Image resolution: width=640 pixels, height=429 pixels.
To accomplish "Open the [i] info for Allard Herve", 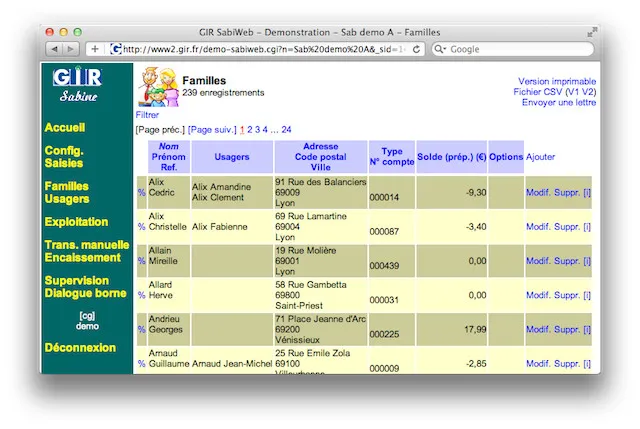I will [x=586, y=295].
